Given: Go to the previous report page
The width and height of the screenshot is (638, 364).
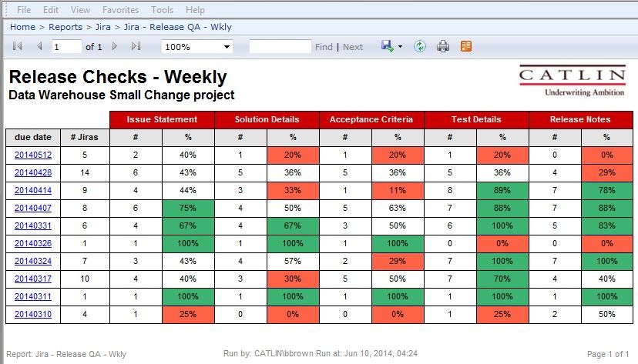Looking at the screenshot, I should [x=39, y=47].
